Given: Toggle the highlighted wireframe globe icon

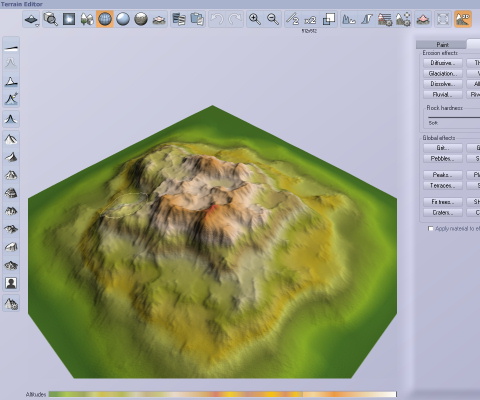Looking at the screenshot, I should (105, 19).
